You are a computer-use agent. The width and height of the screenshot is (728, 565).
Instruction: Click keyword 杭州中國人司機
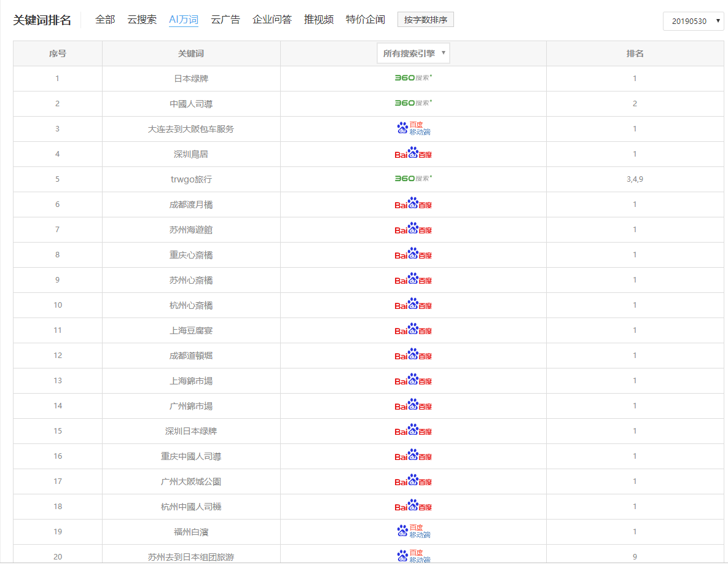pyautogui.click(x=191, y=507)
